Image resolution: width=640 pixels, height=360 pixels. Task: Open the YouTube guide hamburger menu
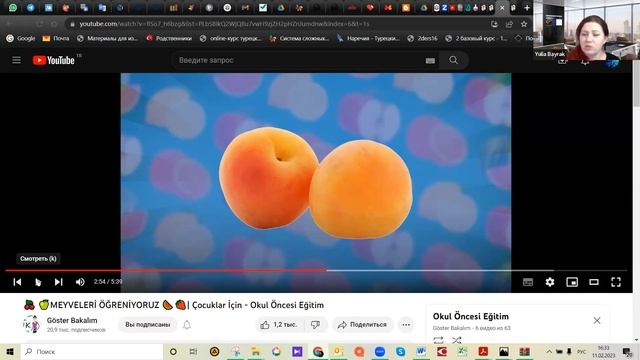[x=16, y=60]
